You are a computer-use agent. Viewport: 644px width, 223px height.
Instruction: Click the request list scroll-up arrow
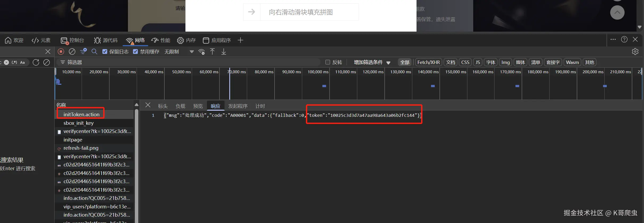pyautogui.click(x=137, y=105)
